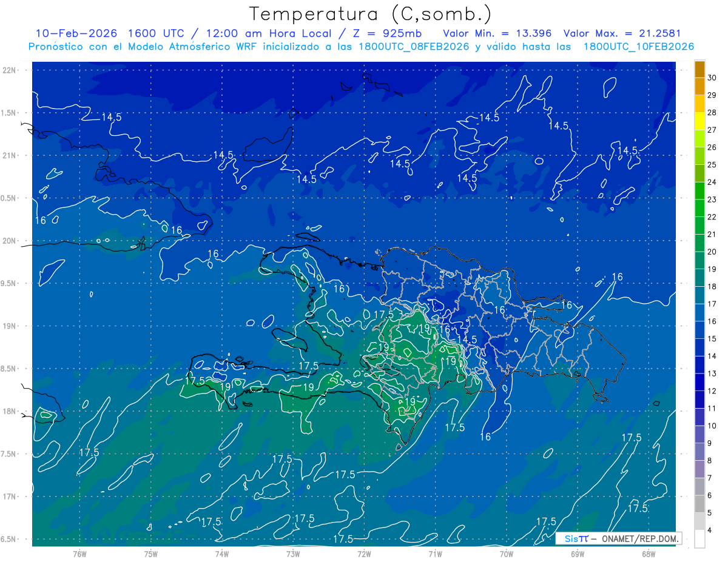Click the '17N' latitude axis label

(8, 497)
